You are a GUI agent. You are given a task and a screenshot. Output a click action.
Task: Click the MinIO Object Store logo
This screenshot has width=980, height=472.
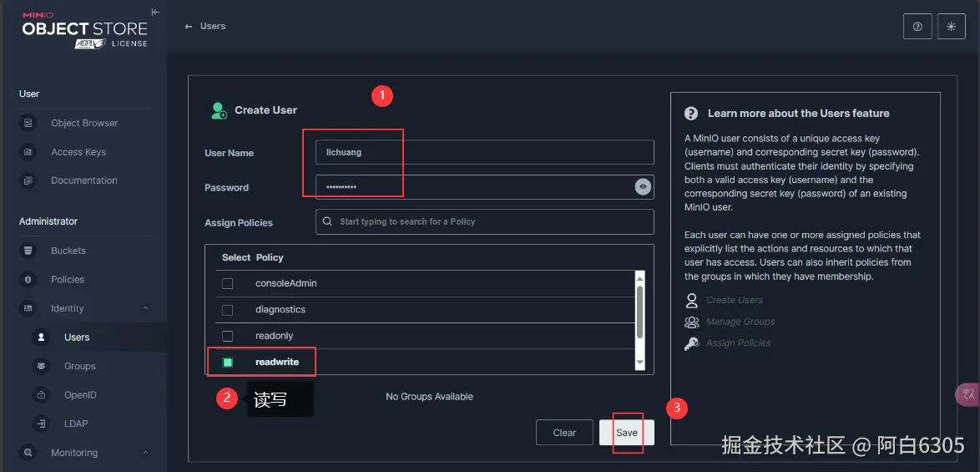pos(84,29)
